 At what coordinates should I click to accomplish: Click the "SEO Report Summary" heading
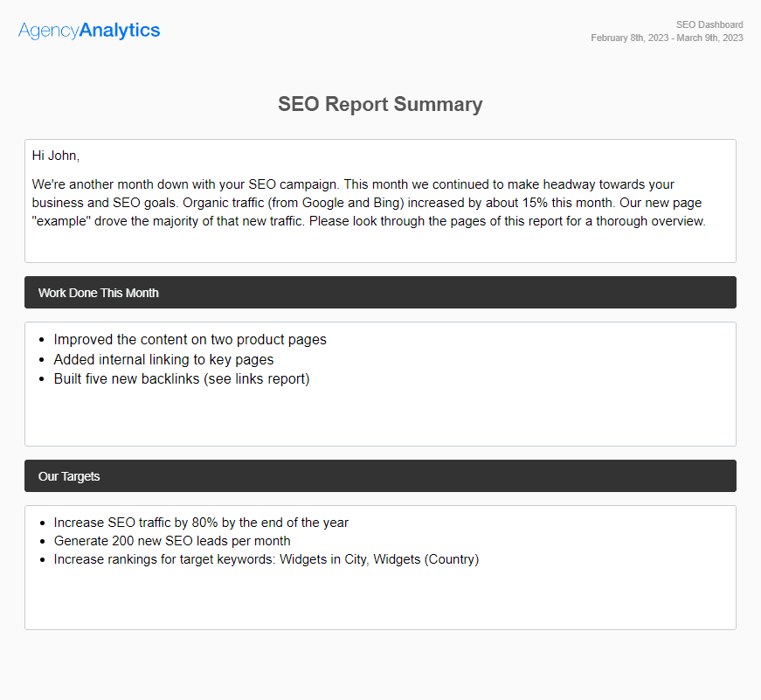380,104
